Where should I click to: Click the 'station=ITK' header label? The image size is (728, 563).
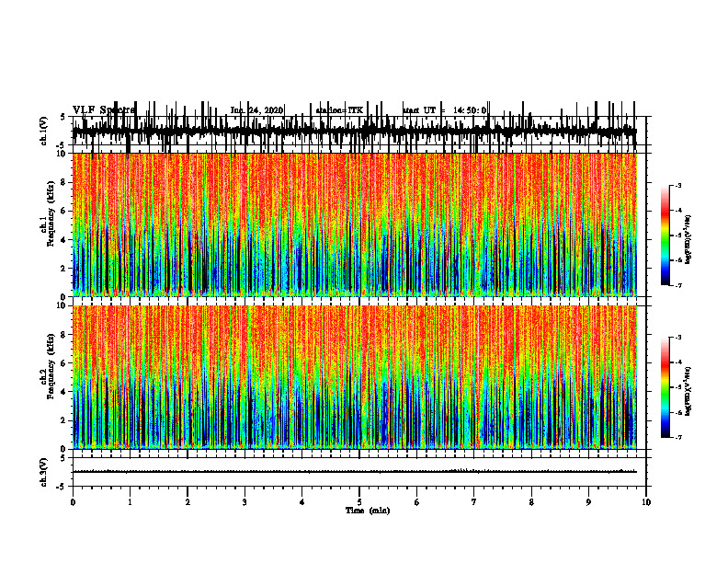(x=339, y=110)
